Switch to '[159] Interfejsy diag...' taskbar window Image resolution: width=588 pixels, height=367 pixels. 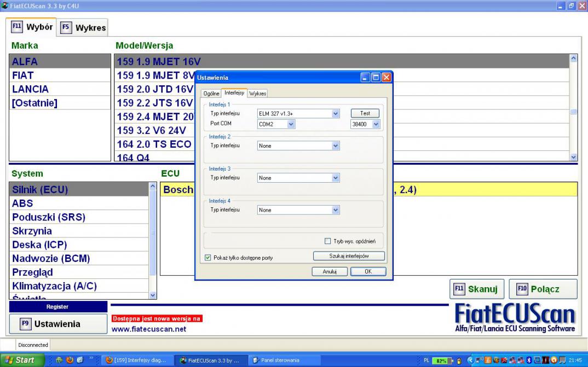(138, 360)
